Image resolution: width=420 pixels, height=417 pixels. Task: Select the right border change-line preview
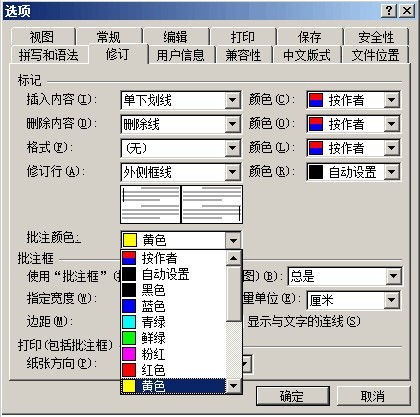[x=212, y=204]
